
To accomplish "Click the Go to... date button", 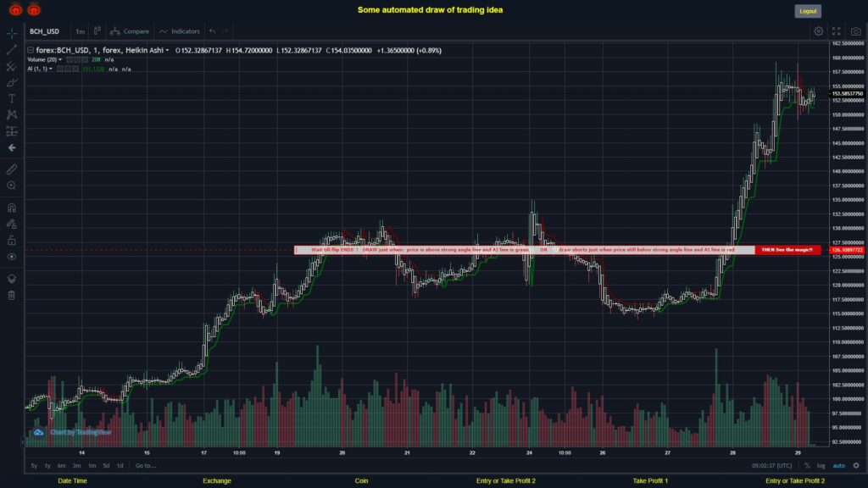I will point(146,465).
